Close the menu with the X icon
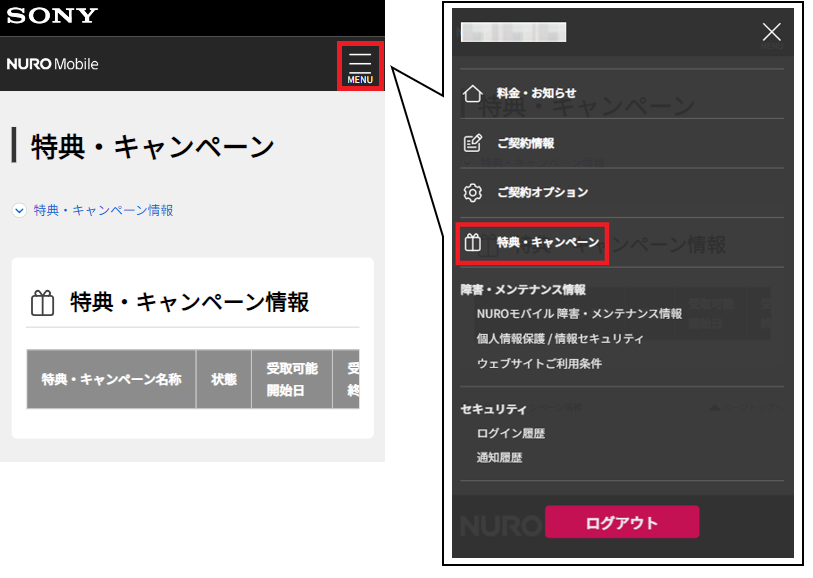Screen dimensions: 813x578 pos(772,32)
